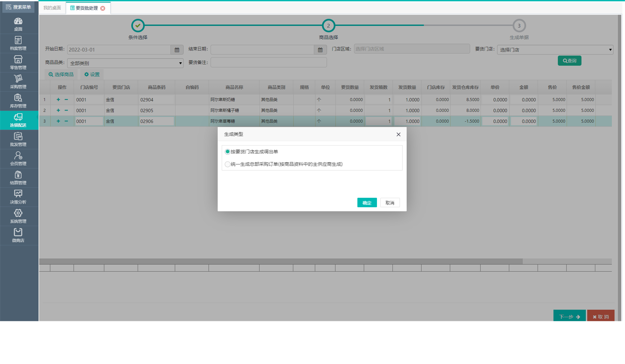Image resolution: width=625 pixels, height=364 pixels.
Task: Open the 桌面 dashboard sidebar icon
Action: pos(18,24)
